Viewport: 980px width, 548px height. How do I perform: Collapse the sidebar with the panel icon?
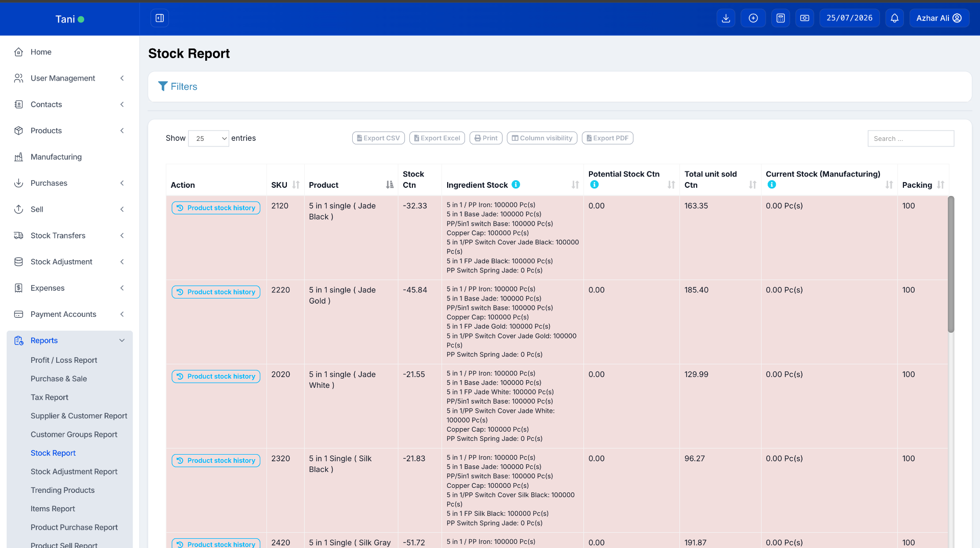point(160,18)
